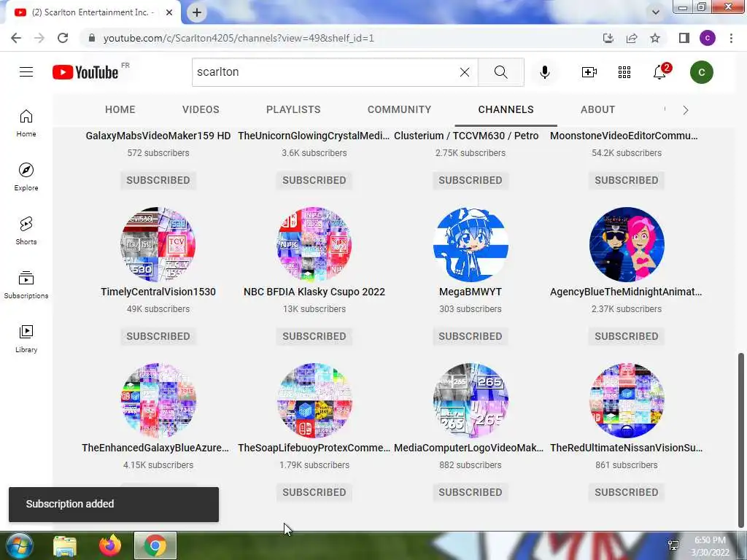Open the GalaxyMabsVideoMaker159 HD channel name

point(158,136)
